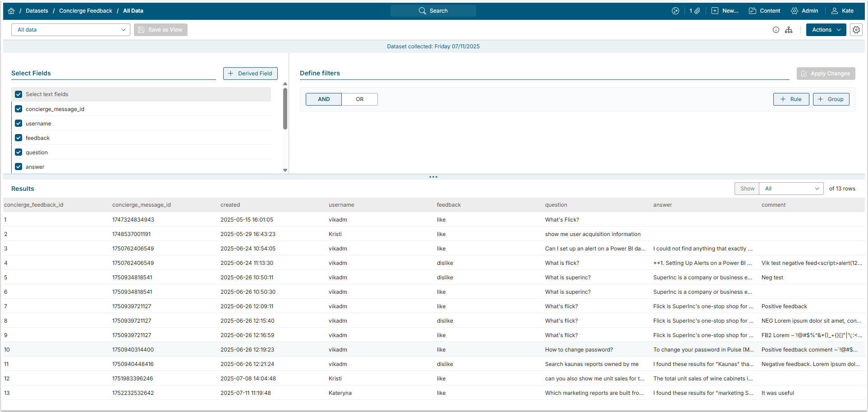The width and height of the screenshot is (868, 412).
Task: Click the Derived Field button
Action: (x=250, y=74)
